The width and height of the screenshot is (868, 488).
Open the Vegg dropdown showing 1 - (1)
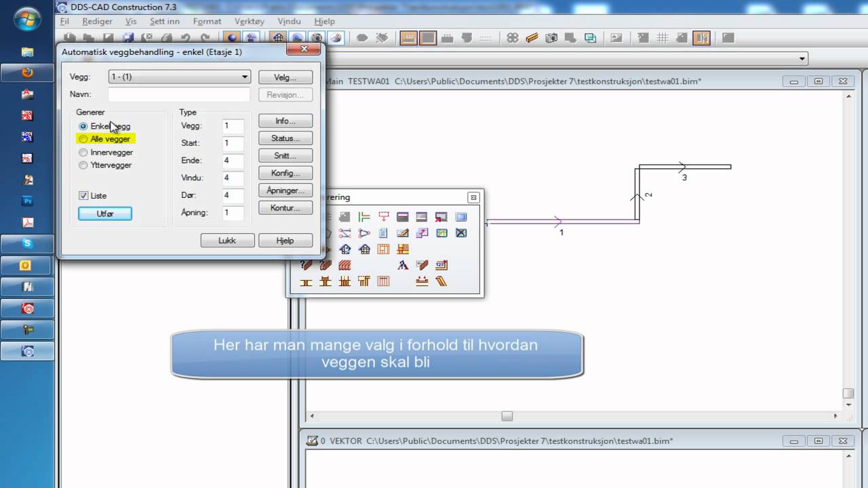coord(180,77)
